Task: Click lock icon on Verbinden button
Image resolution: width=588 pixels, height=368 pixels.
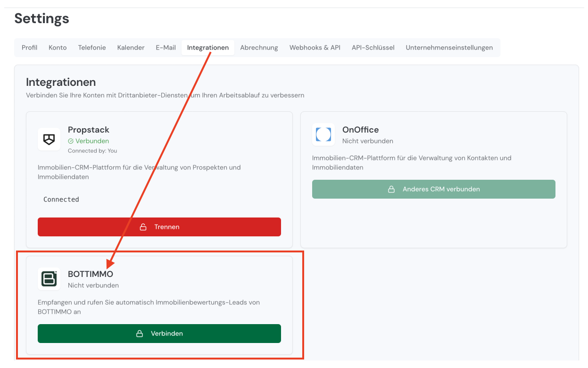Action: point(140,334)
